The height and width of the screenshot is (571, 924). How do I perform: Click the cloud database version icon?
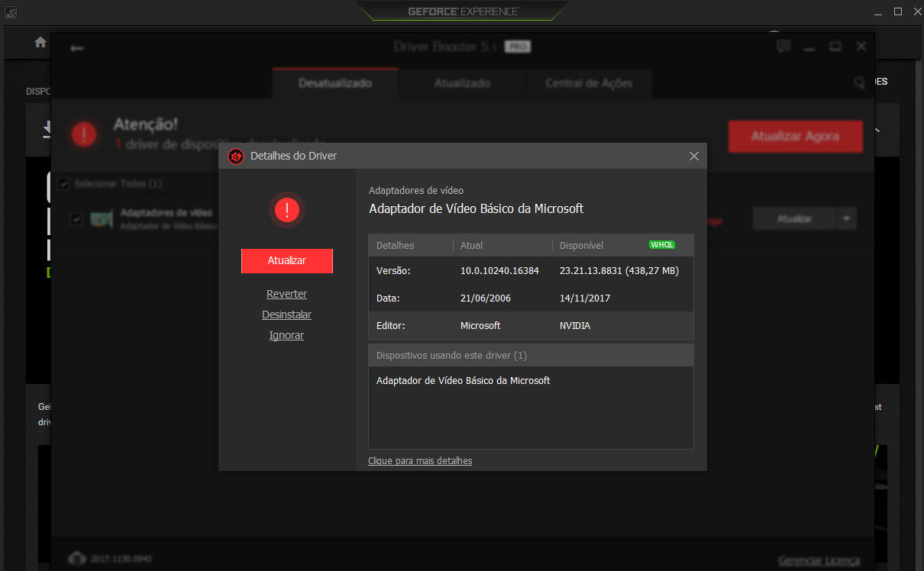[x=76, y=559]
